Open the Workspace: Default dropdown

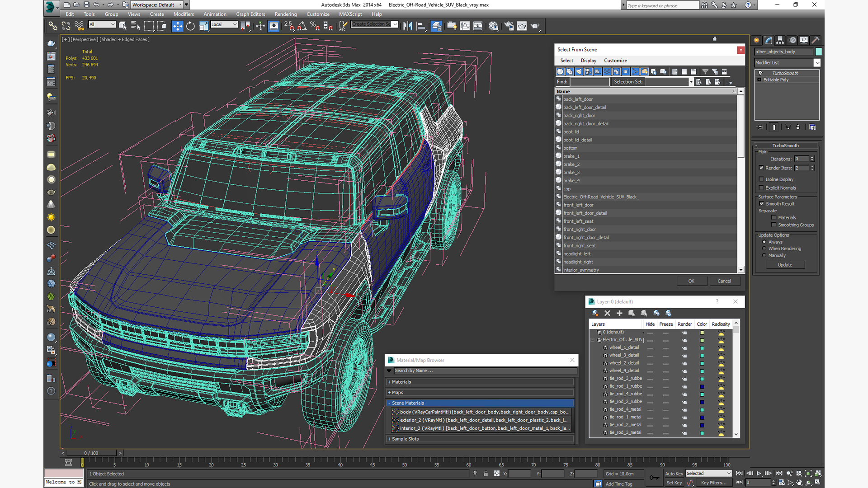[157, 5]
